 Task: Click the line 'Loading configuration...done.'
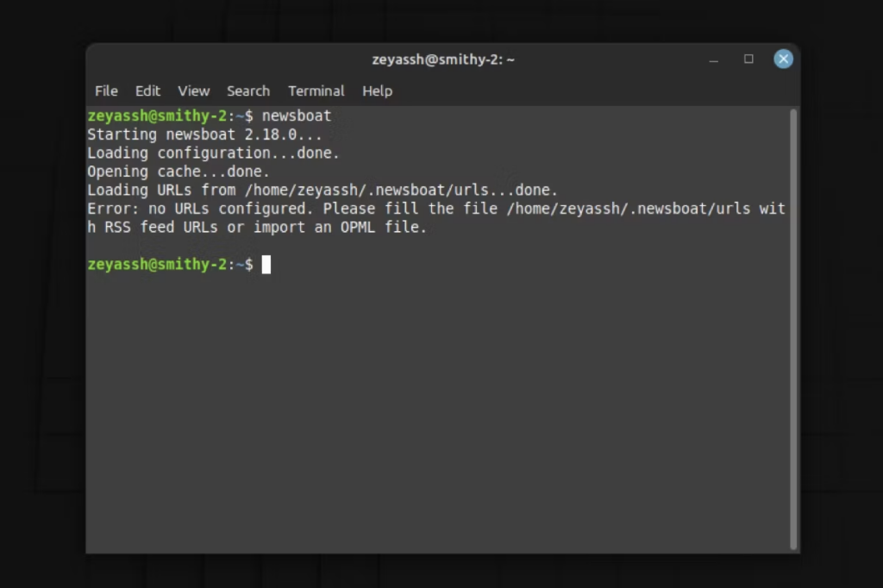[x=214, y=153]
